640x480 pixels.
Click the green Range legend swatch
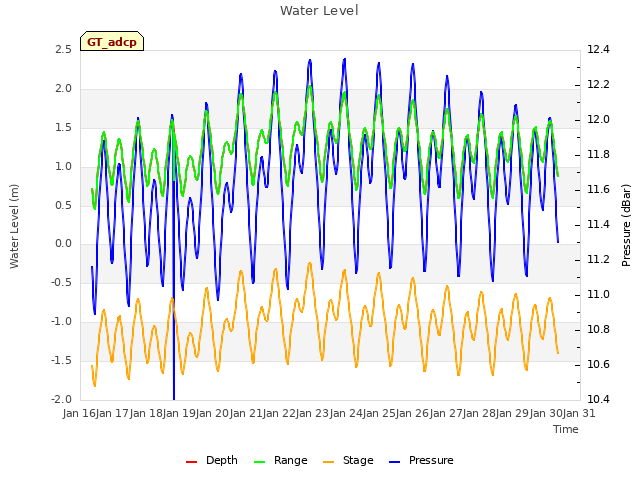[260, 462]
